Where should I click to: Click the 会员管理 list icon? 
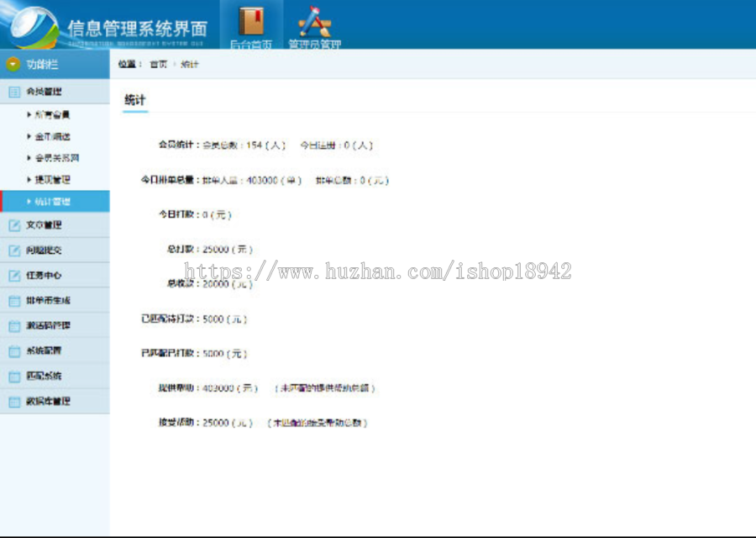pos(15,91)
